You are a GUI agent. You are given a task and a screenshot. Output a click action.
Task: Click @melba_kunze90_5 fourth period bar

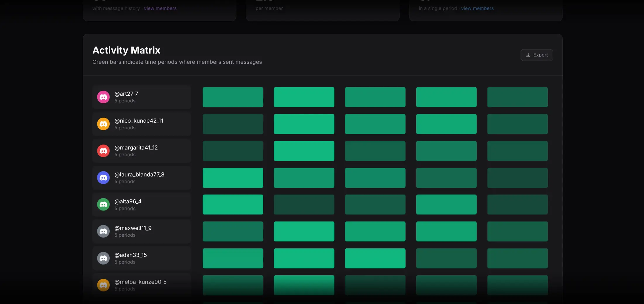(446, 285)
